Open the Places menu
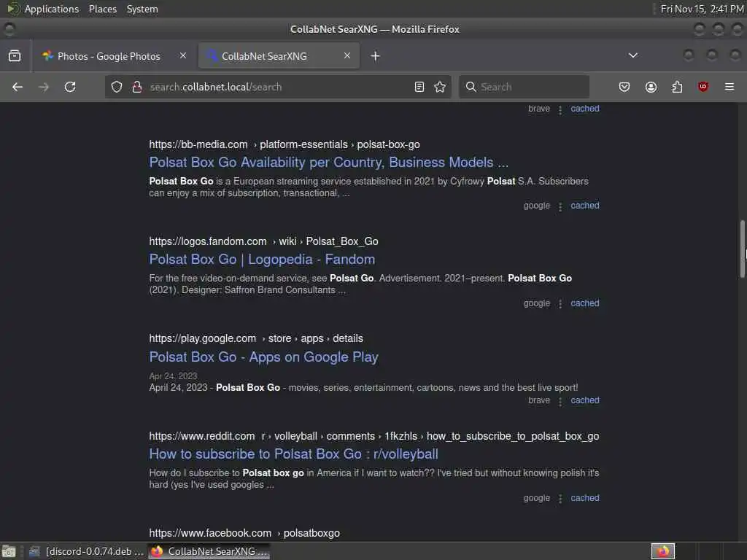The image size is (747, 560). (x=103, y=9)
